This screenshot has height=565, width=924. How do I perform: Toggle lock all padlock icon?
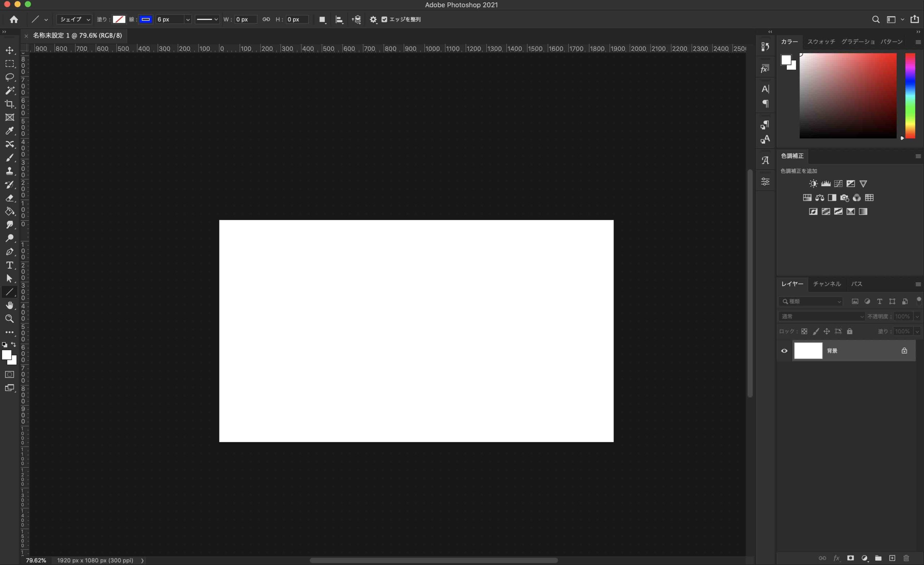(850, 331)
